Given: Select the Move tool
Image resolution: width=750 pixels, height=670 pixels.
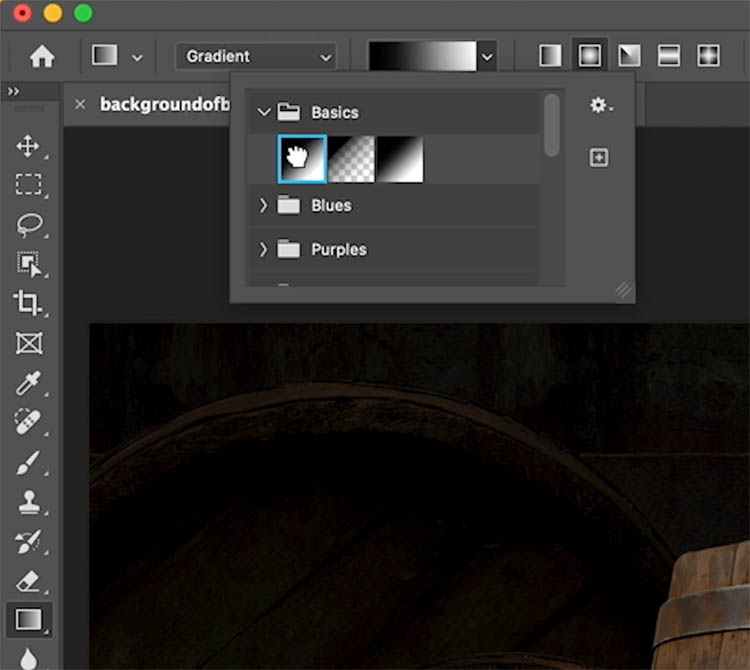Looking at the screenshot, I should click(28, 146).
